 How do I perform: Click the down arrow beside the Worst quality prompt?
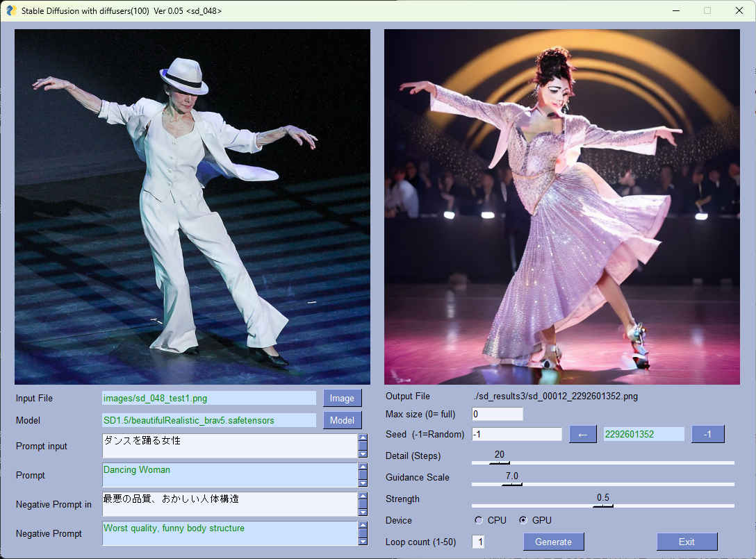tap(363, 542)
